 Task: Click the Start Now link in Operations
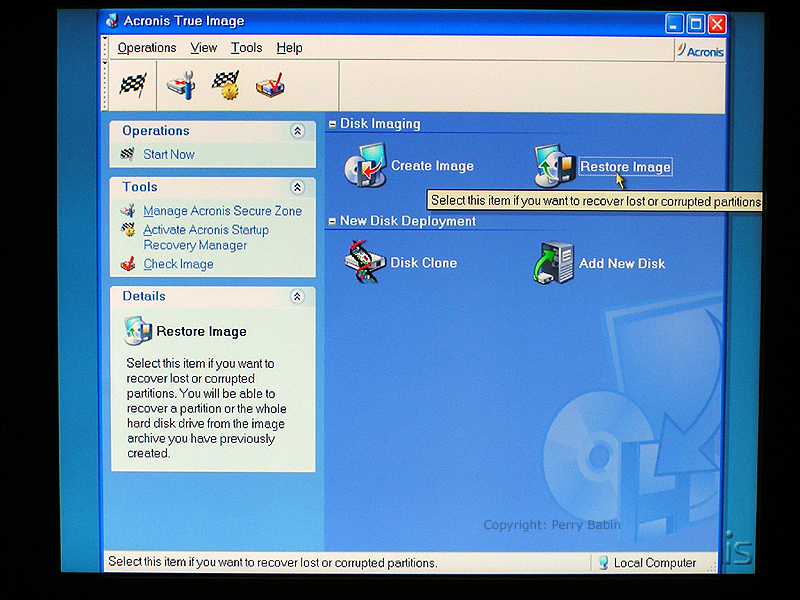[169, 154]
